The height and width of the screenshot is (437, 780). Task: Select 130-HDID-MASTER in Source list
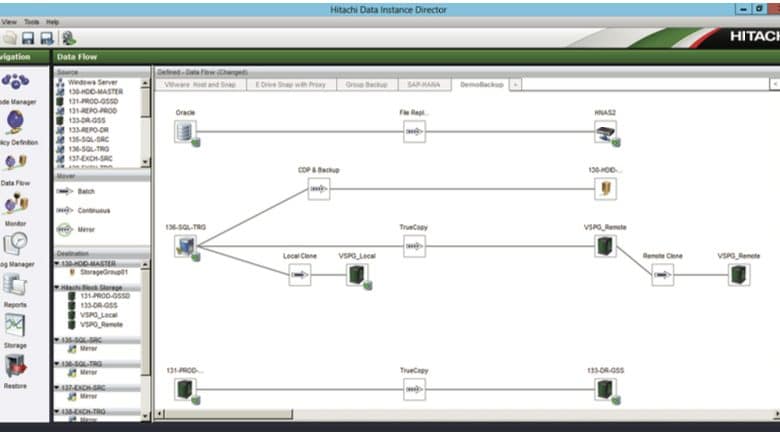96,92
